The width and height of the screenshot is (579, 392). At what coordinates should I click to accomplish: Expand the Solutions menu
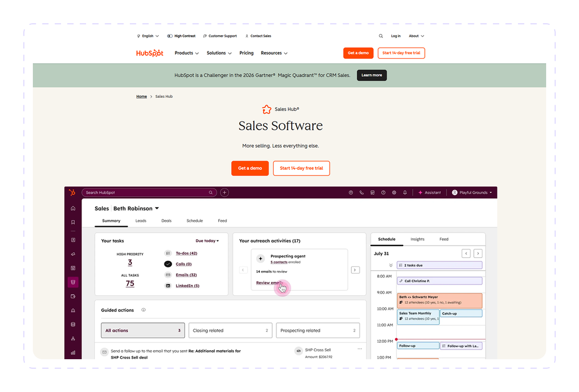[219, 53]
